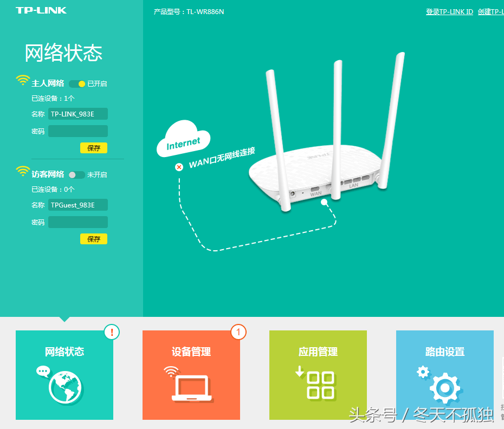Click the 主人网络 label

(x=48, y=83)
